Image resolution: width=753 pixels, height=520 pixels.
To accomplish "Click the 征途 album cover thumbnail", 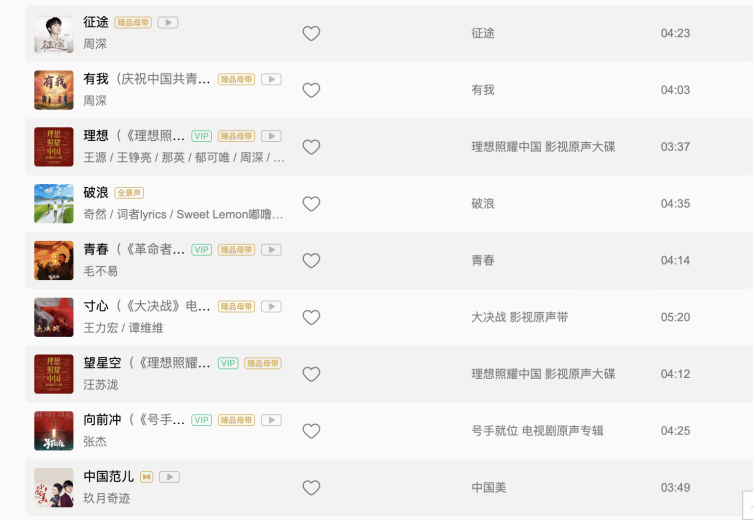I will click(54, 34).
